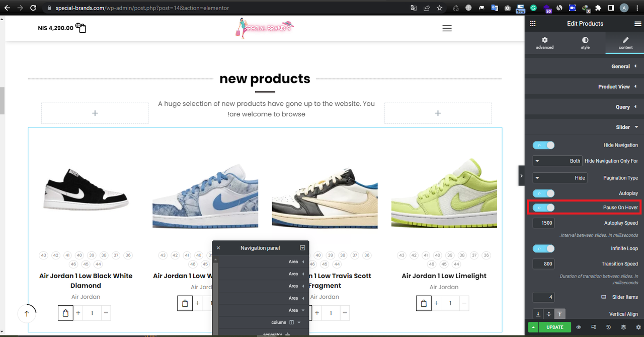Toggle the Pause On Hover switch

click(x=543, y=208)
